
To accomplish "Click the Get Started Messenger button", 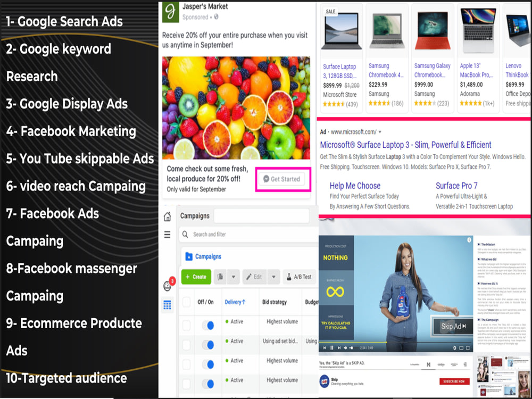I will click(x=282, y=179).
